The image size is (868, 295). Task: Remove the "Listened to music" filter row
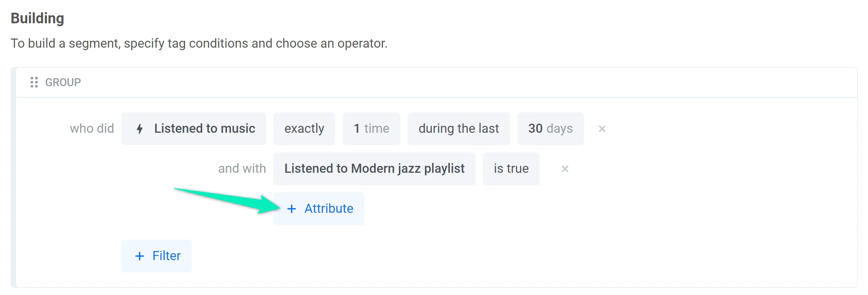click(x=602, y=129)
